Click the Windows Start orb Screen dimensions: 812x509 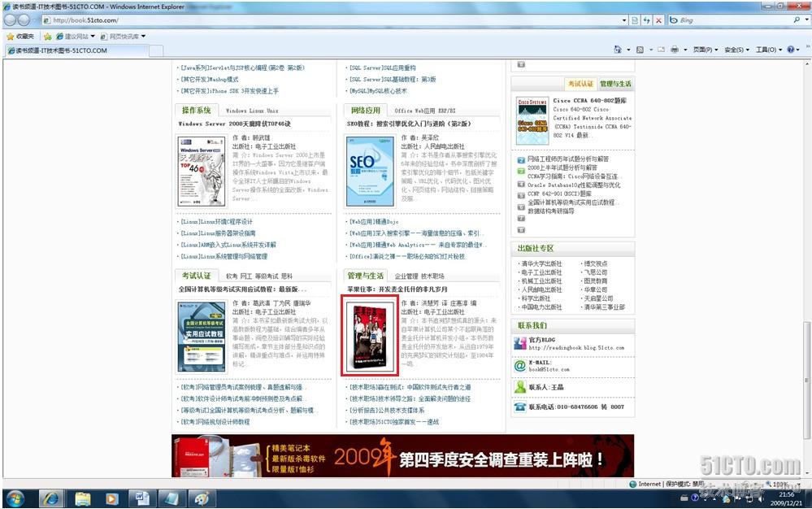(15, 498)
